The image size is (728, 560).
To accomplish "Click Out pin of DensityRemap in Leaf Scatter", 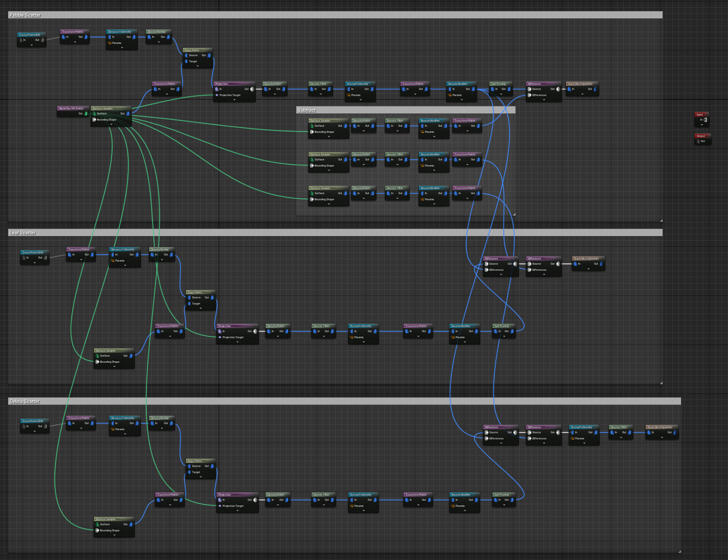I will coord(171,254).
